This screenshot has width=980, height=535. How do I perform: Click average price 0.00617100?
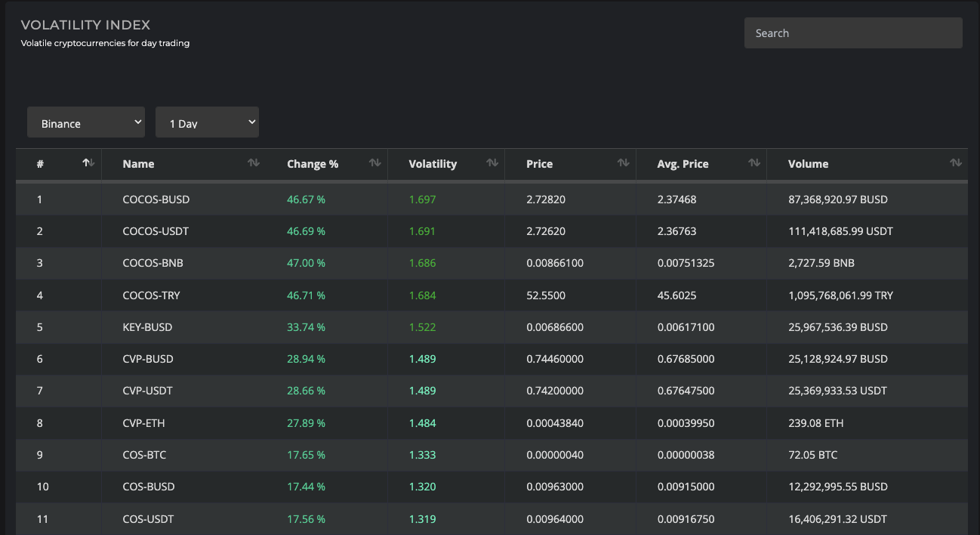(x=686, y=327)
